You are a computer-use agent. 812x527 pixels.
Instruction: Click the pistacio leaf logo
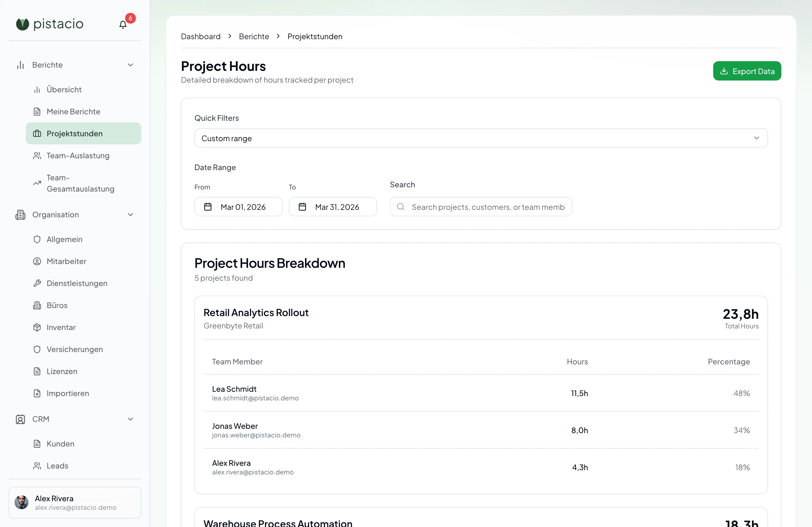[23, 24]
